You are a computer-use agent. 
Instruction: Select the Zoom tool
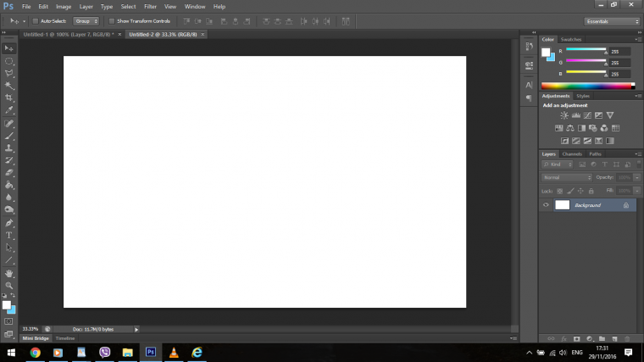tap(8, 285)
